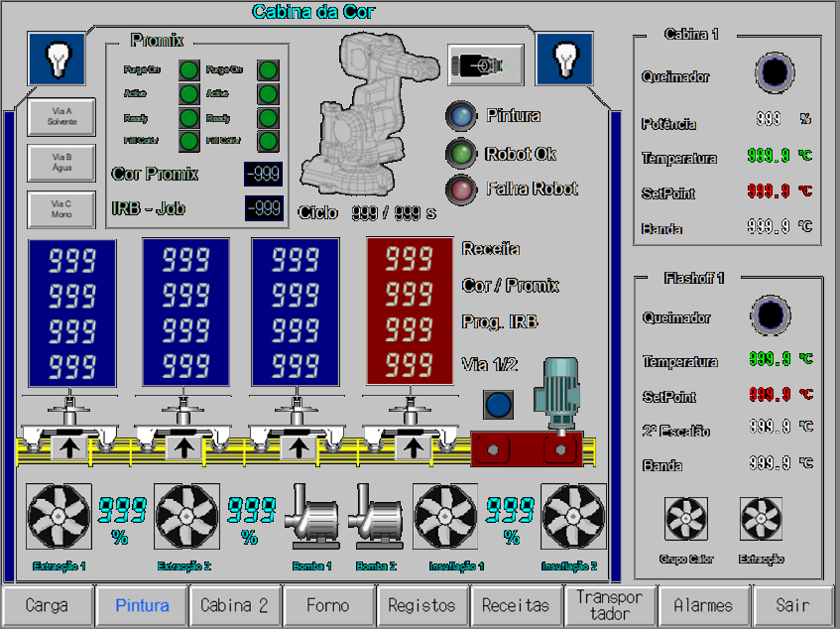Toggle the first Purge On green indicator
The width and height of the screenshot is (840, 629).
[187, 70]
